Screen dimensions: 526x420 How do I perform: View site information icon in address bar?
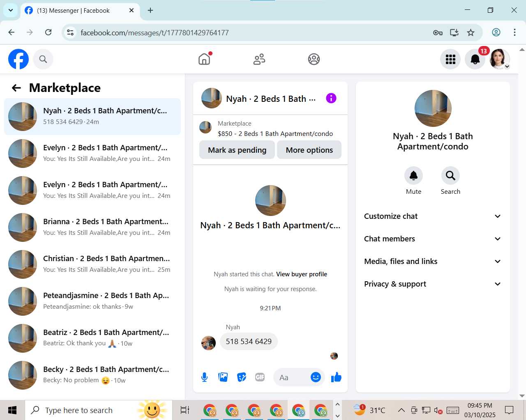click(x=70, y=32)
